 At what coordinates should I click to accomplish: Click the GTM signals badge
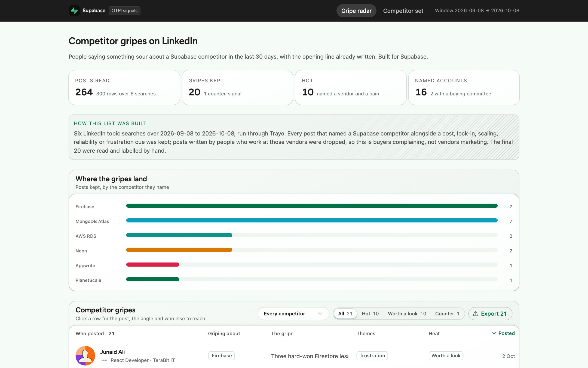click(x=124, y=11)
